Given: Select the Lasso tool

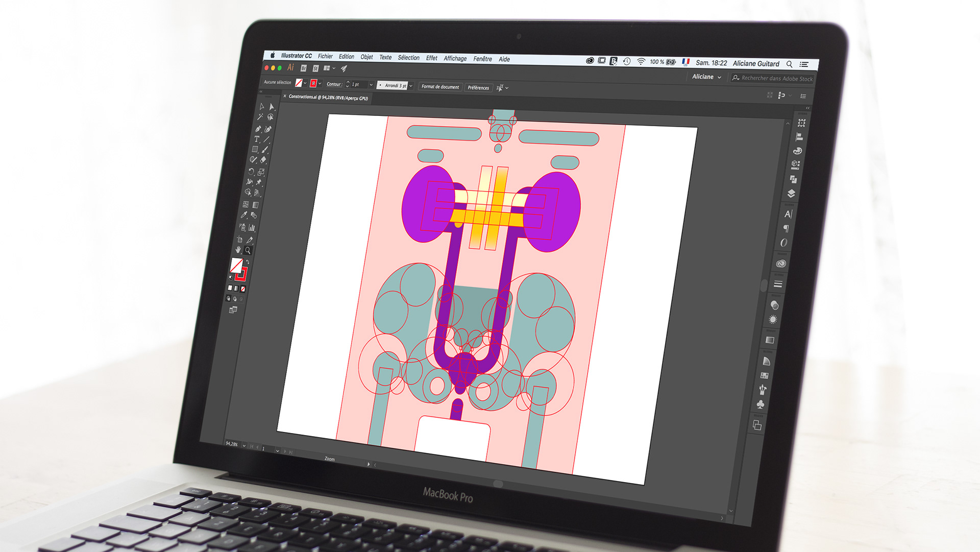Looking at the screenshot, I should click(270, 117).
